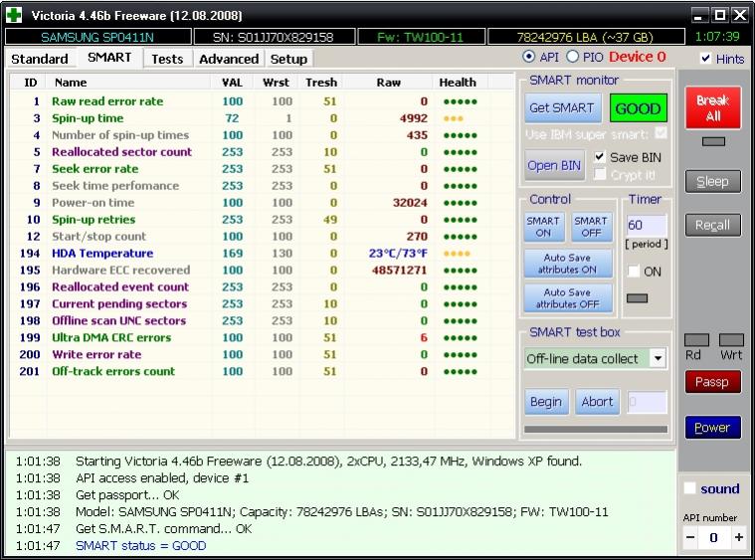755x560 pixels.
Task: Toggle the Crypt it checkbox
Action: point(599,174)
